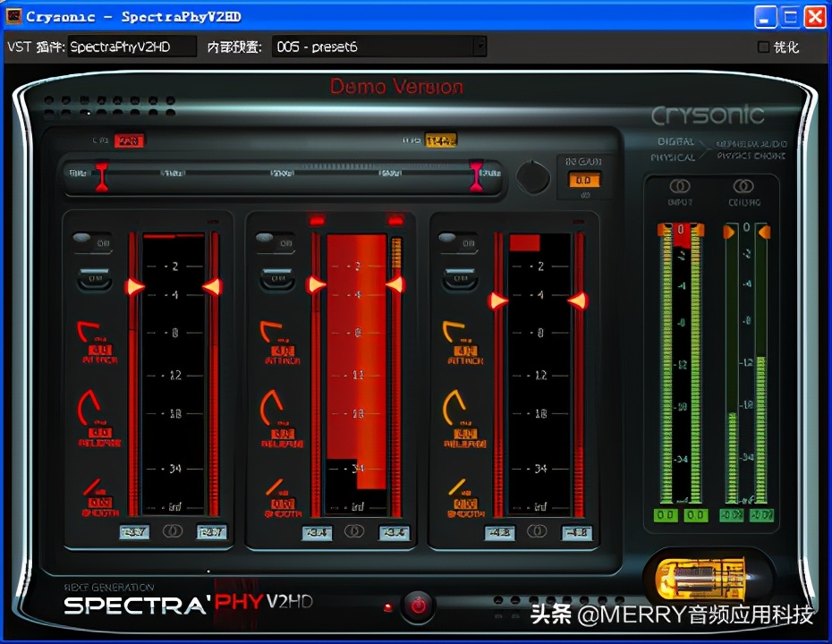This screenshot has height=644, width=832.
Task: Click the link icon above ceiling meter
Action: (x=743, y=186)
